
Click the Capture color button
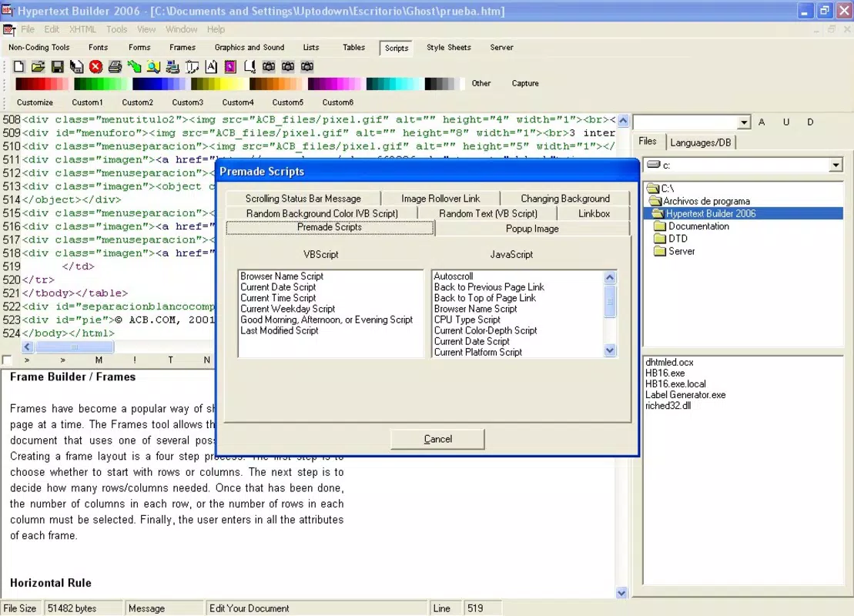[x=525, y=83]
